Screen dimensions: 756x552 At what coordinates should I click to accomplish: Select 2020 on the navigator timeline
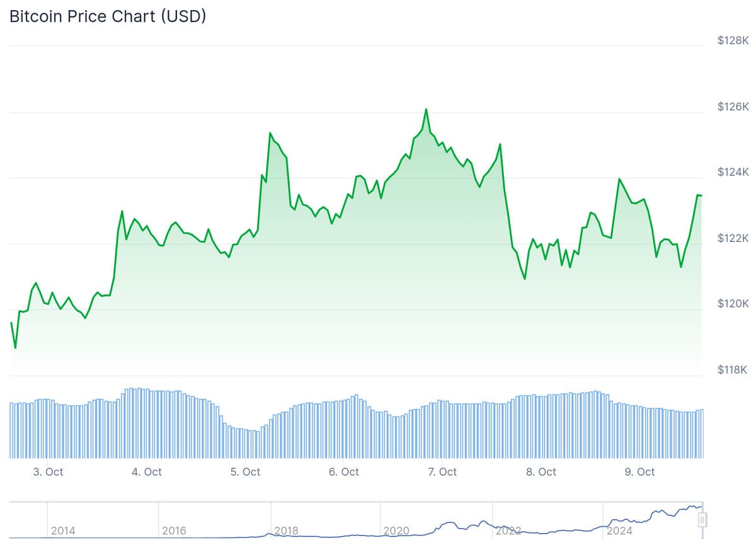click(396, 531)
